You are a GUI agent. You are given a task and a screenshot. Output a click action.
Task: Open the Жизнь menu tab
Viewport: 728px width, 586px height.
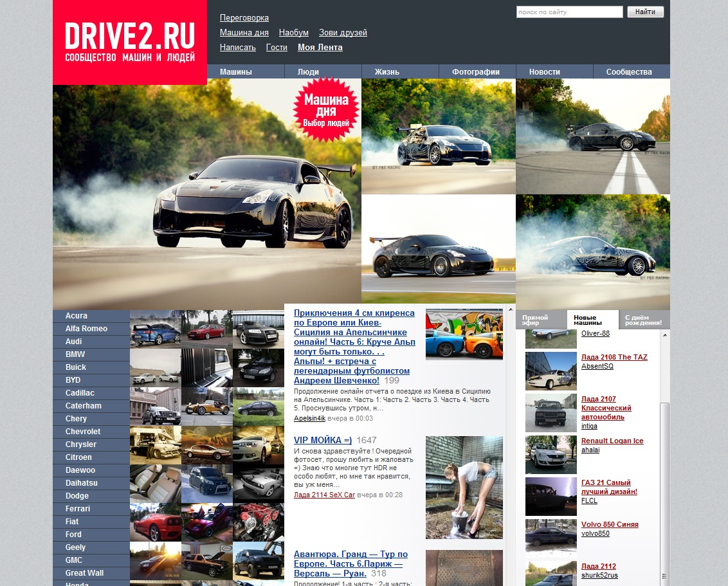(x=400, y=71)
